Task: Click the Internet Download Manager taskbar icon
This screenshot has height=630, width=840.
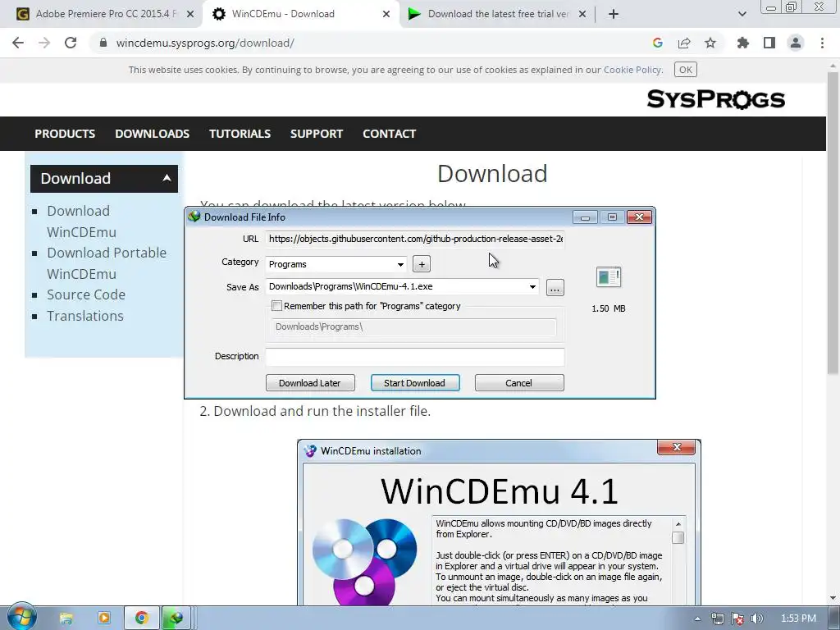Action: tap(176, 619)
